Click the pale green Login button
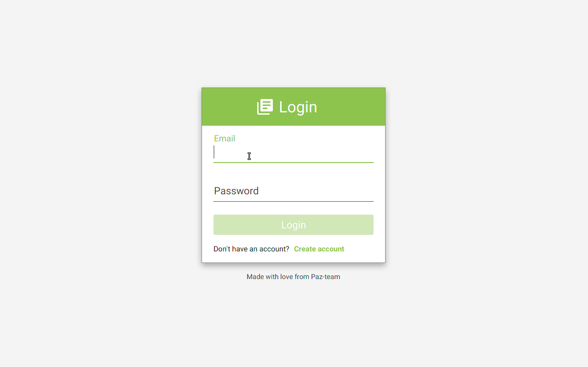 click(x=294, y=225)
